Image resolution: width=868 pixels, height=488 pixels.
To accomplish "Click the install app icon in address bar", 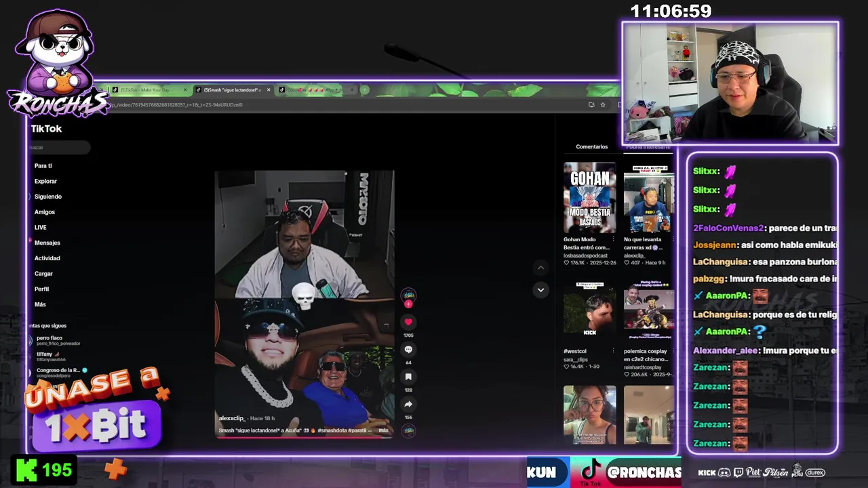I will click(x=591, y=105).
